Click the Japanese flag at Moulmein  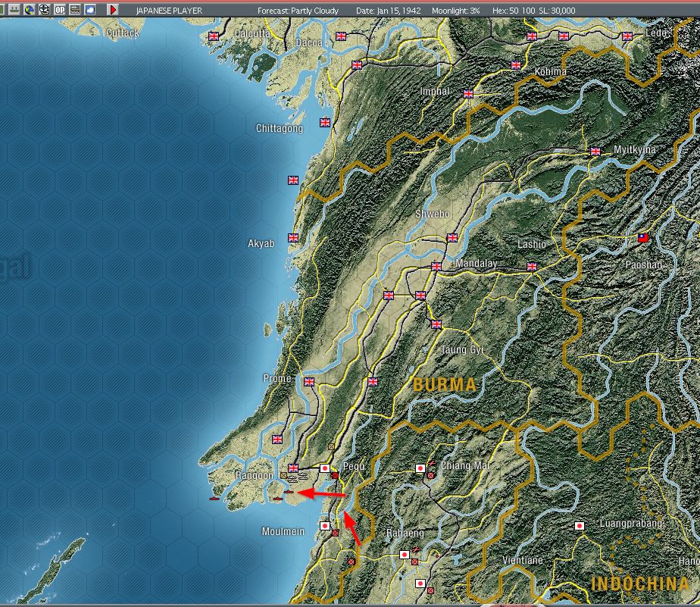click(325, 526)
